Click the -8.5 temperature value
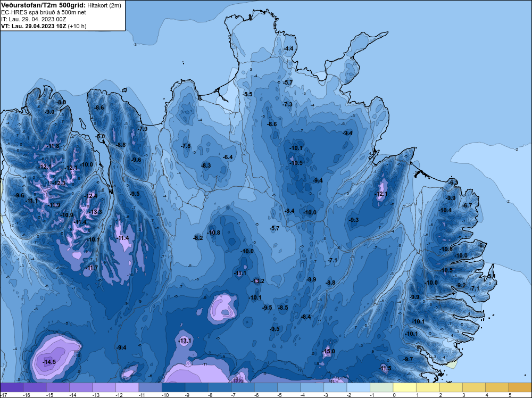Viewport: 532px width, 398px height. tap(283, 308)
